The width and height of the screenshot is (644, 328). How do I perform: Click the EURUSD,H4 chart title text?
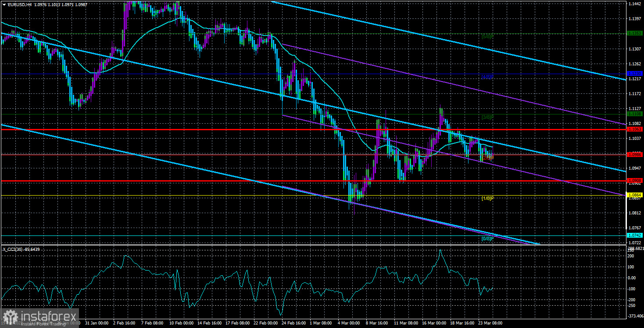tap(21, 4)
